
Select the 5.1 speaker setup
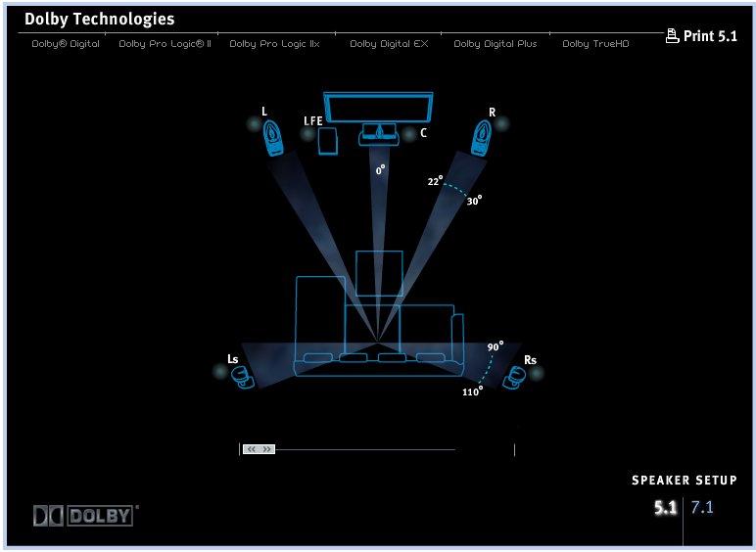665,507
